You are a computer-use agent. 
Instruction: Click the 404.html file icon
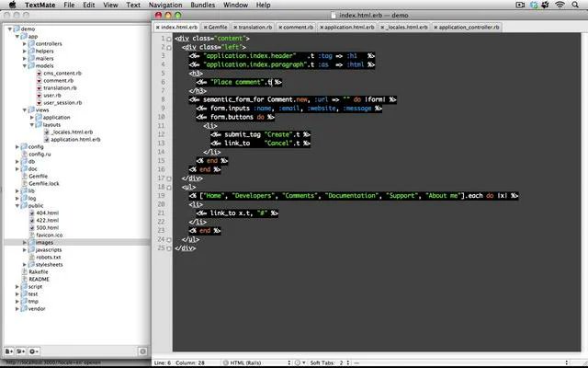(x=32, y=213)
